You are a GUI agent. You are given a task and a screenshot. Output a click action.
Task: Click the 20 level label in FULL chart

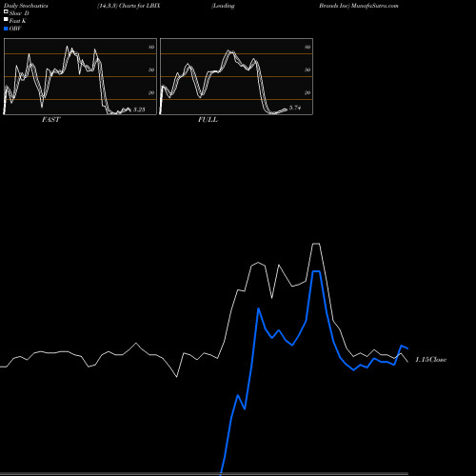click(307, 92)
